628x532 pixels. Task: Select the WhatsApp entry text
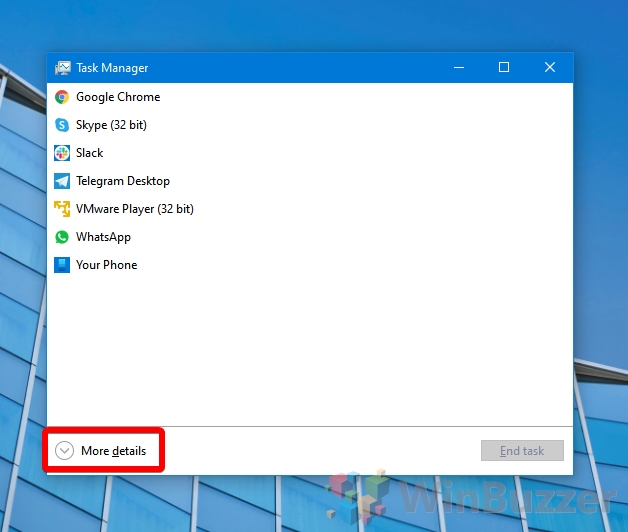point(103,237)
